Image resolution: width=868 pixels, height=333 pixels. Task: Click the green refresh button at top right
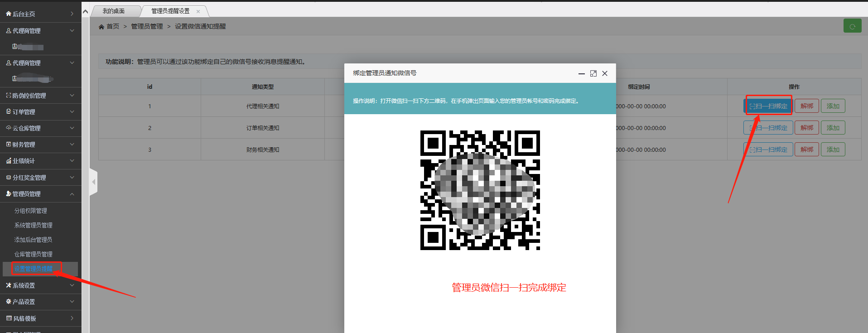[x=852, y=26]
